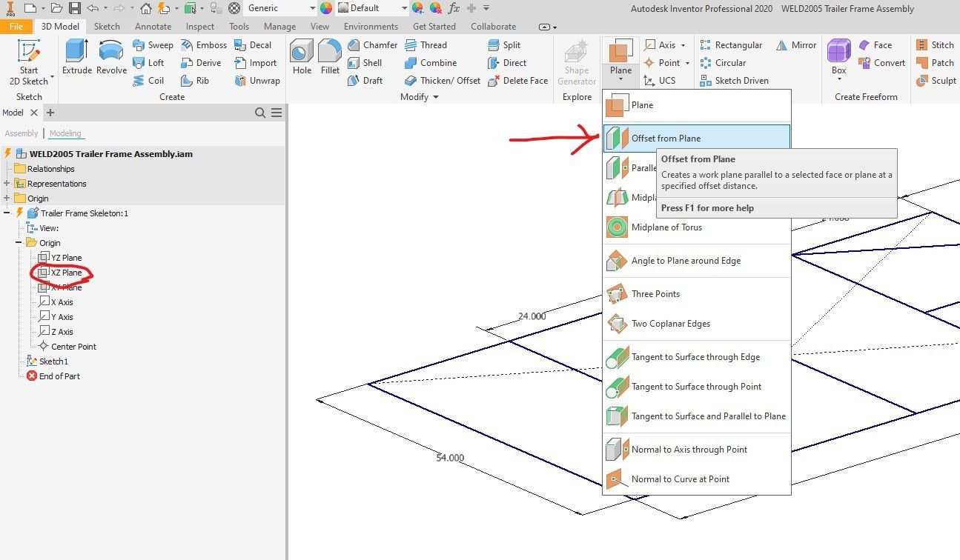Screen dimensions: 960x560
Task: Select the Circular pattern tool
Action: 722,63
